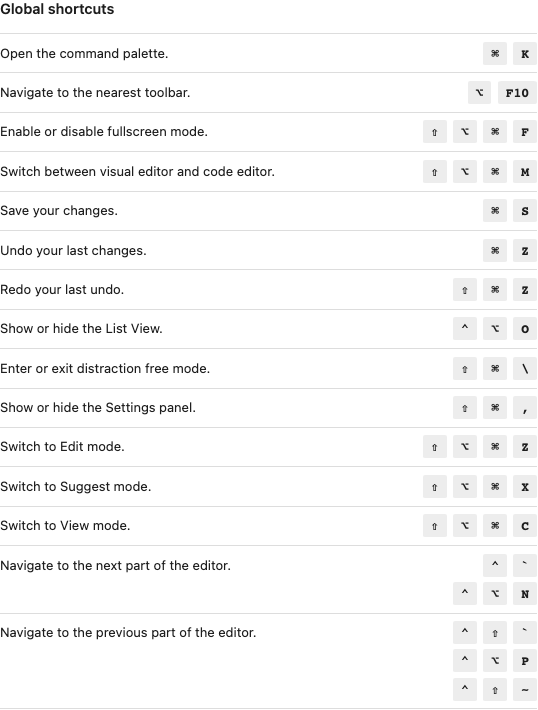Click the F key in fullscreen row
538x710 pixels.
(x=525, y=132)
